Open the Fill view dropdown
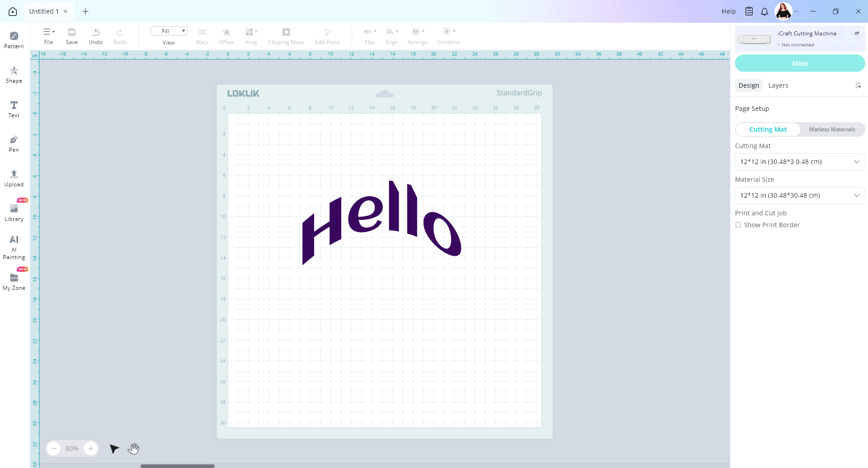Image resolution: width=868 pixels, height=468 pixels. click(x=168, y=31)
